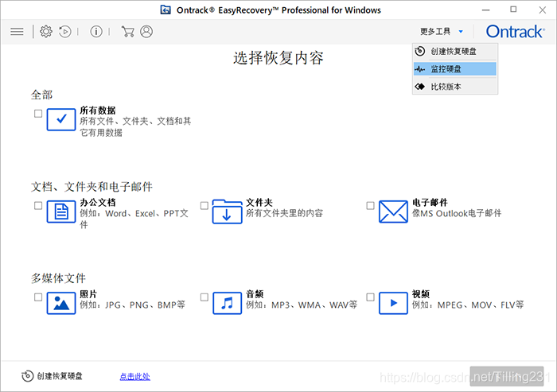Open the info icon
Viewport: 557px width, 392px height.
tap(96, 32)
